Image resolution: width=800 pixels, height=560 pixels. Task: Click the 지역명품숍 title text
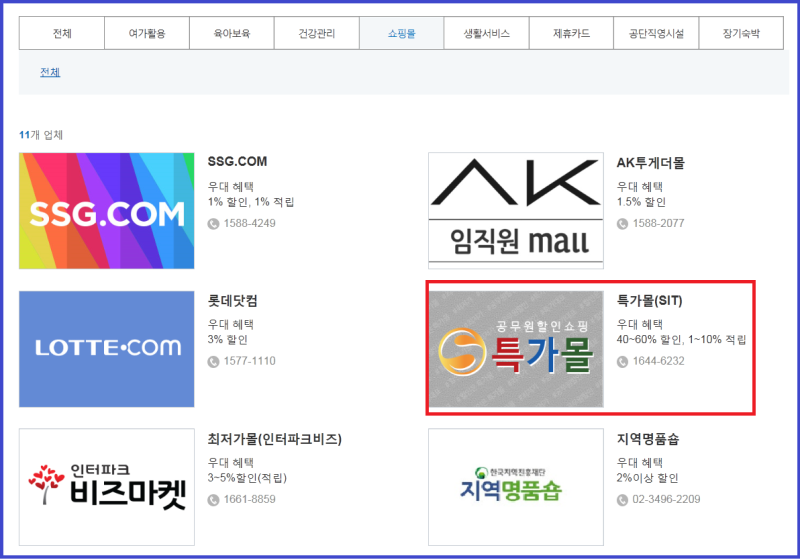pos(648,439)
